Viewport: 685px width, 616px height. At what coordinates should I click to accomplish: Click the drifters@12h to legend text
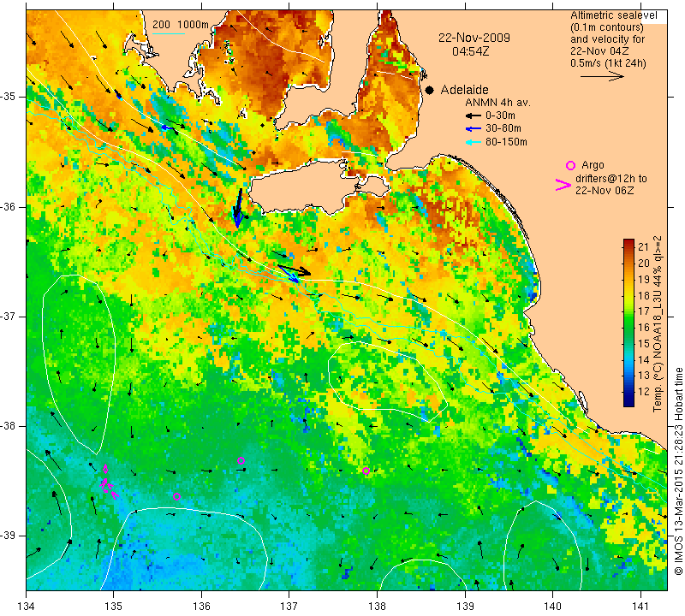[x=611, y=179]
